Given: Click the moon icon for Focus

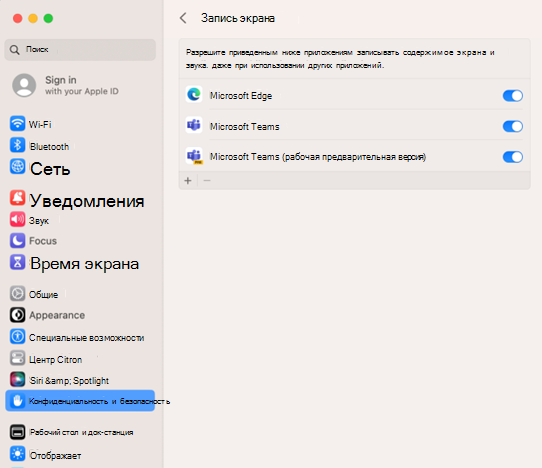Looking at the screenshot, I should tap(17, 241).
